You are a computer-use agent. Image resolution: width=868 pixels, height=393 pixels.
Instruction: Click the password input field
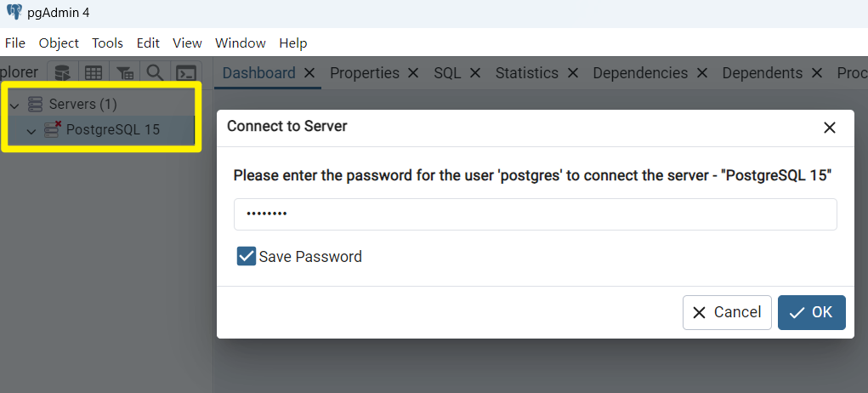535,214
